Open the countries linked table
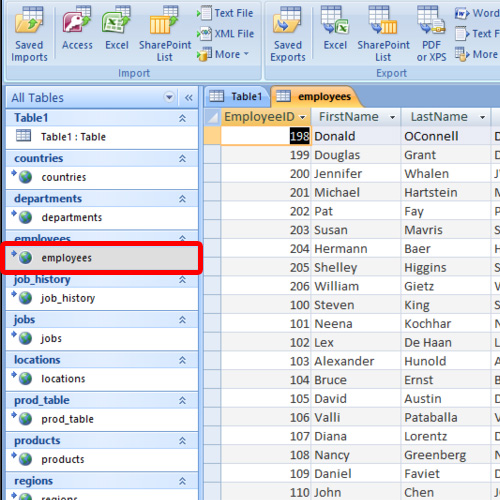 tap(102, 177)
